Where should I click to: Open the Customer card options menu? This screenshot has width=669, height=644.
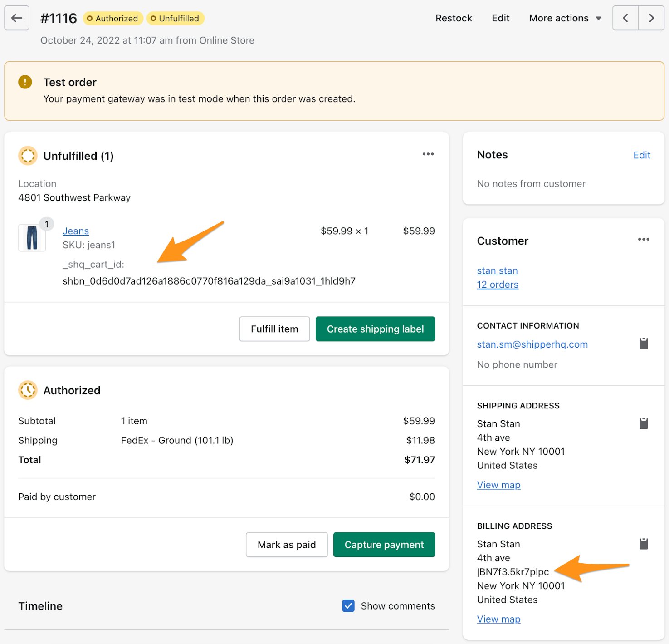pos(643,240)
